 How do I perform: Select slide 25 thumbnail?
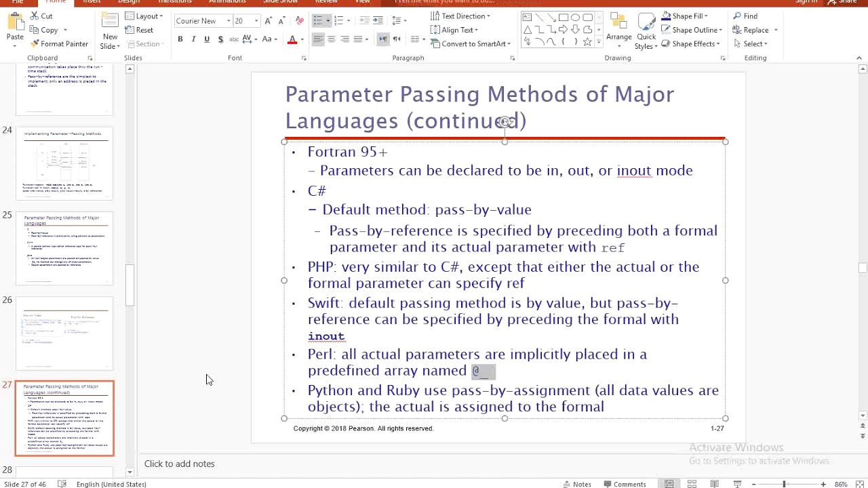(64, 247)
